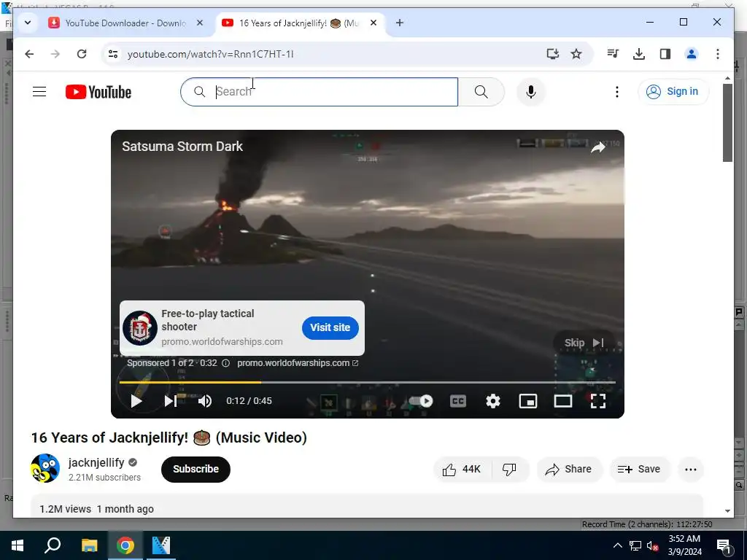
Task: Share the video via Share button
Action: click(569, 470)
